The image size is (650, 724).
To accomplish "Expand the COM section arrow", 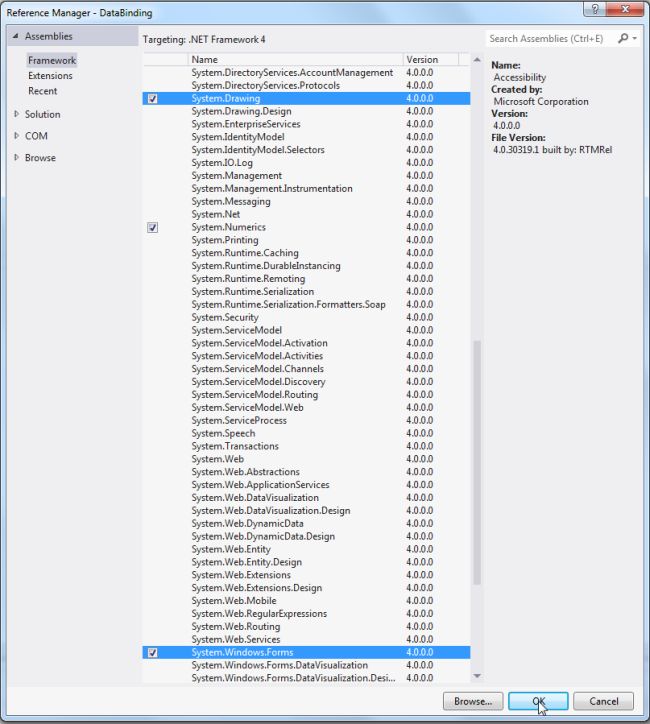I will (16, 136).
